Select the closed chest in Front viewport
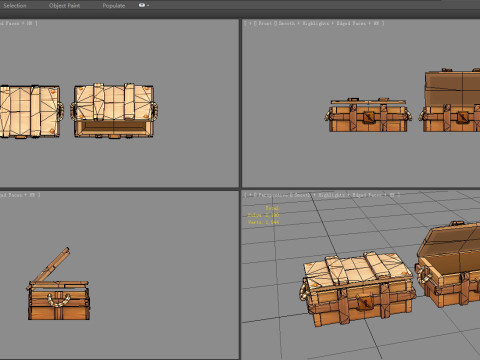 click(368, 115)
